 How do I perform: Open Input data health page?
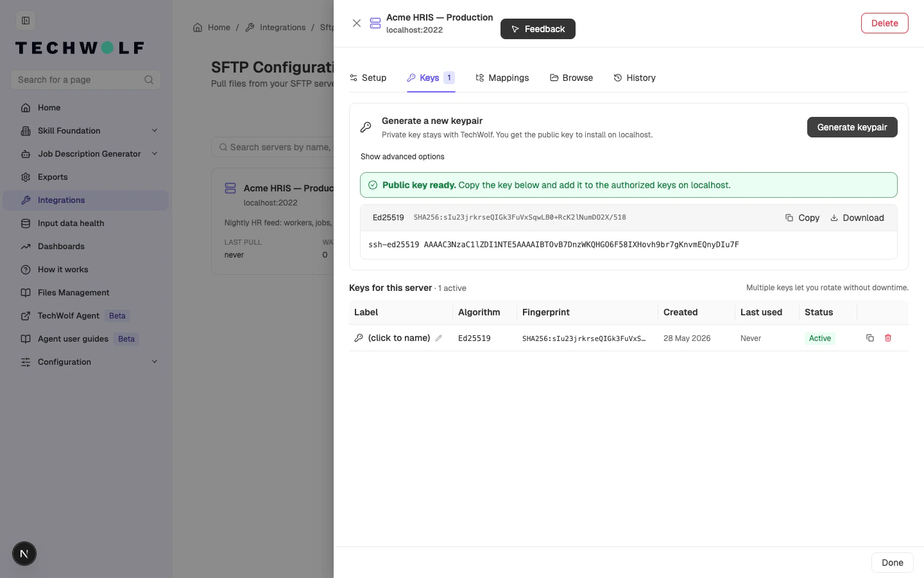(x=86, y=223)
